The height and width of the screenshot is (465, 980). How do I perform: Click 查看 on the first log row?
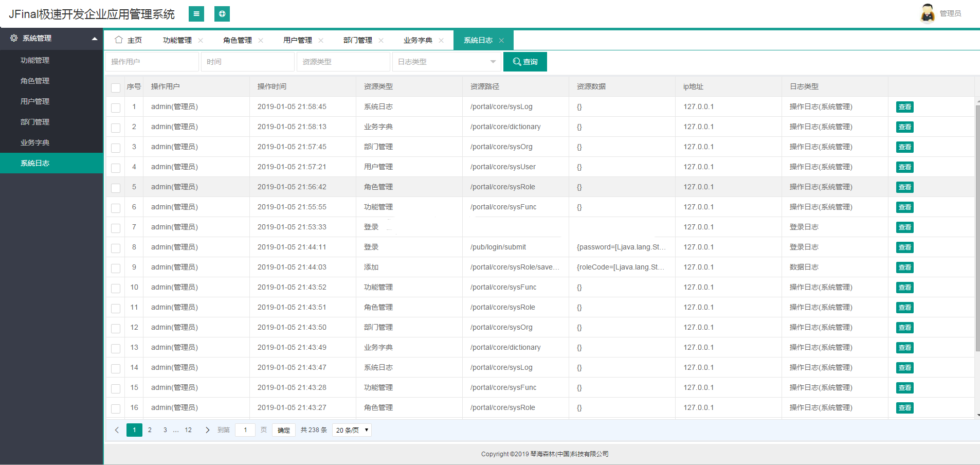coord(905,106)
